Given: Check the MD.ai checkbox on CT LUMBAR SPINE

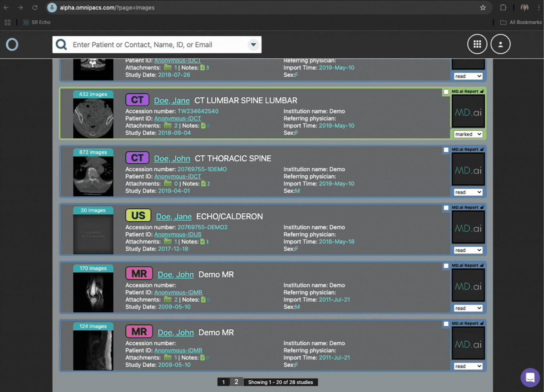Looking at the screenshot, I should [x=446, y=92].
